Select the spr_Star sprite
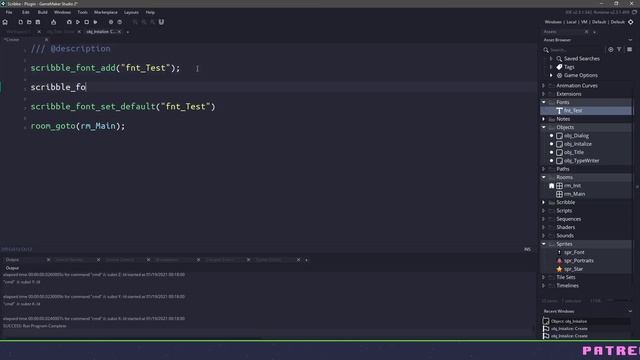Image resolution: width=640 pixels, height=360 pixels. coord(573,269)
